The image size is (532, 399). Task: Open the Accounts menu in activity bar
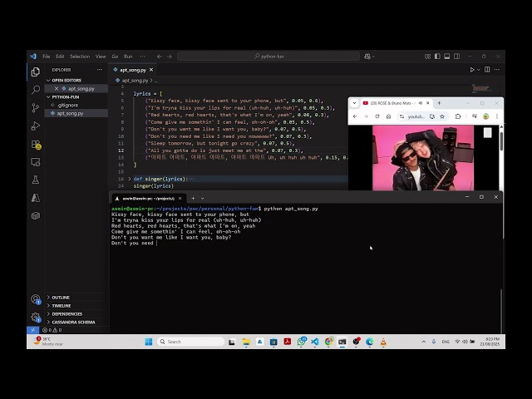point(35,299)
